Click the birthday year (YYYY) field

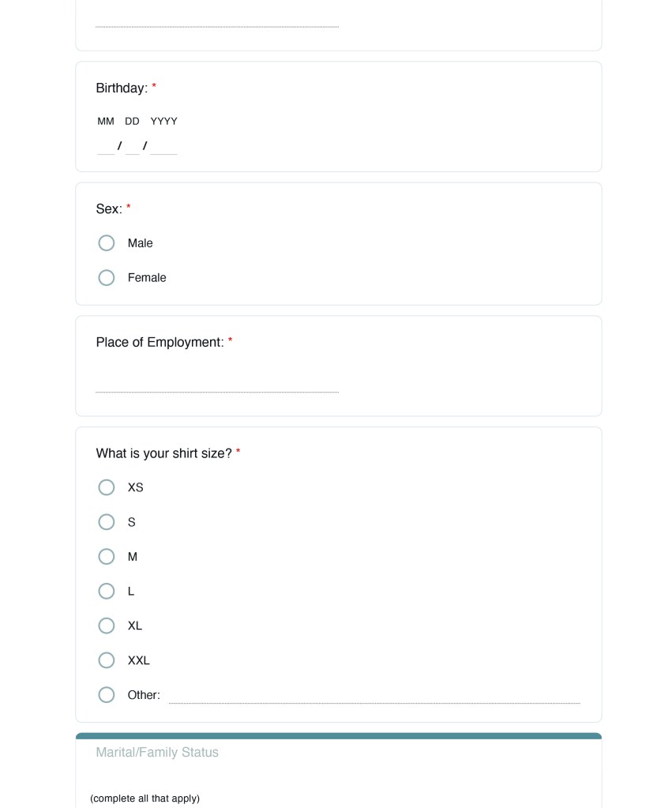pyautogui.click(x=163, y=146)
